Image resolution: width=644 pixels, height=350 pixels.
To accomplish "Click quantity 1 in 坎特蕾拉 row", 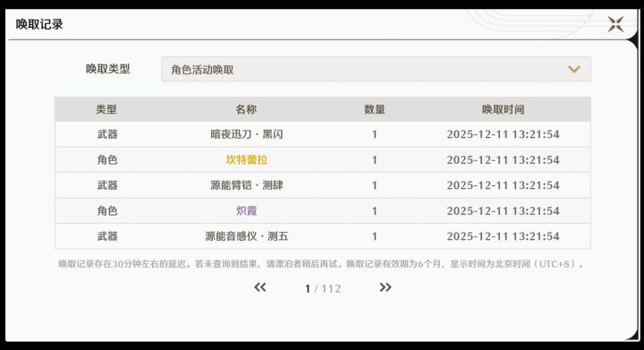I will point(374,160).
